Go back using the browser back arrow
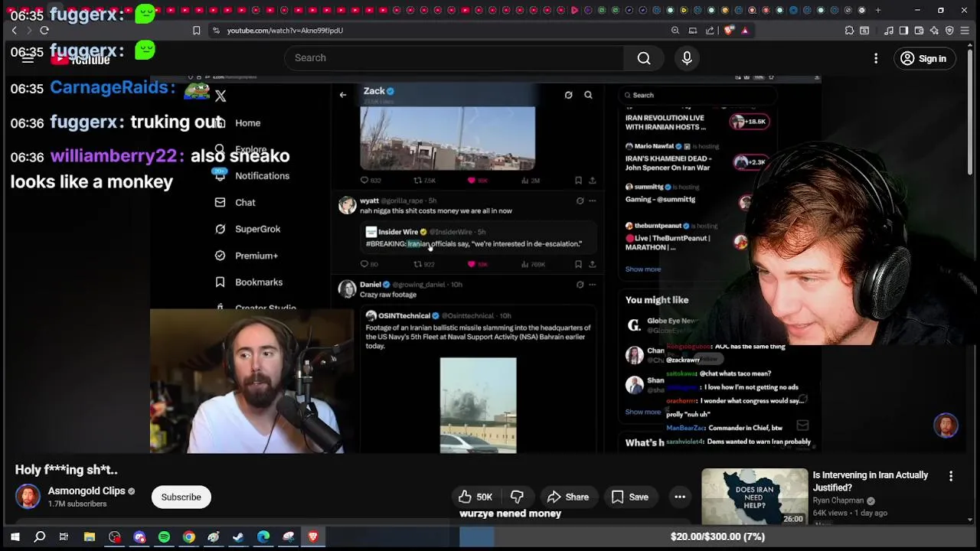980x551 pixels. [x=14, y=31]
